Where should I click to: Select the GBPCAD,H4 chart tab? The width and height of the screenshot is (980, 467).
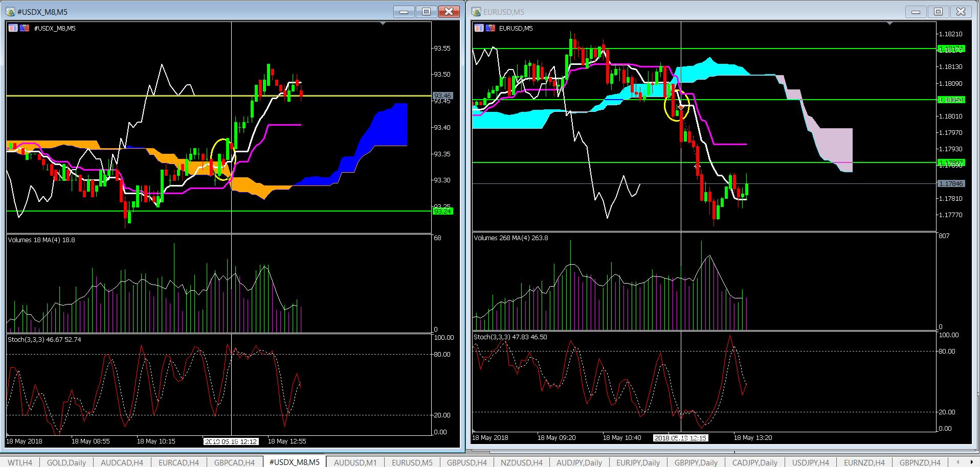234,462
